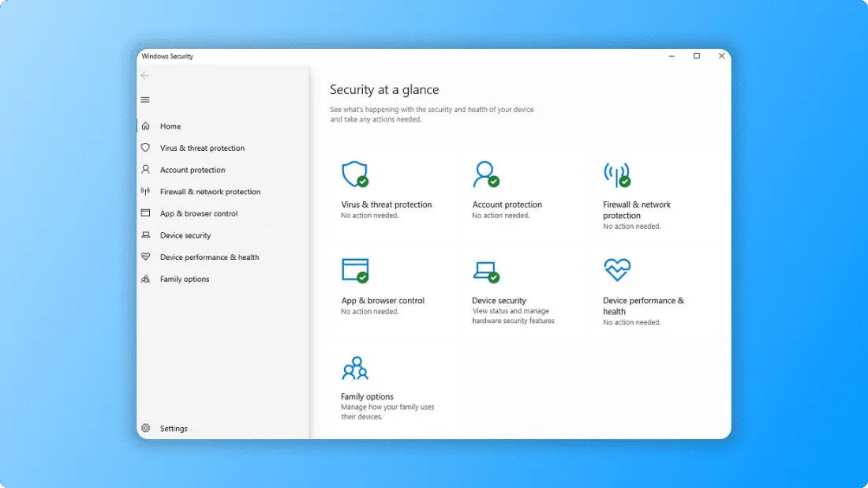Open Device security laptop tile icon

[486, 272]
